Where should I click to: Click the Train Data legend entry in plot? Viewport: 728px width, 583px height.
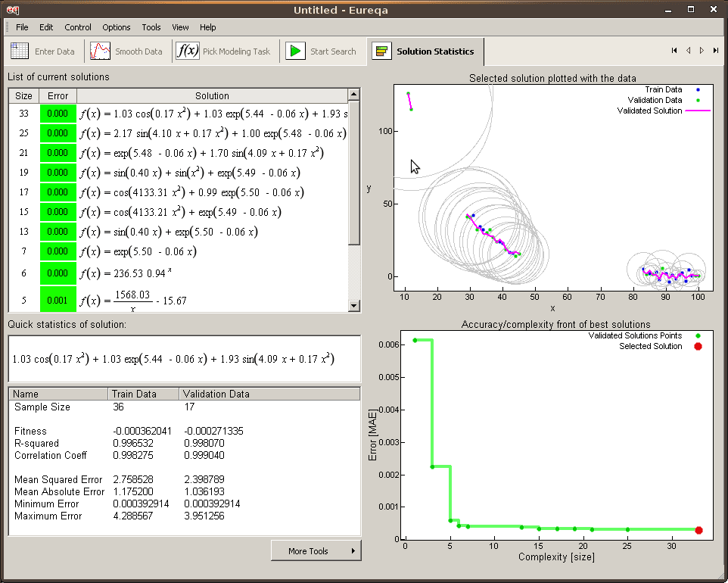[x=672, y=89]
